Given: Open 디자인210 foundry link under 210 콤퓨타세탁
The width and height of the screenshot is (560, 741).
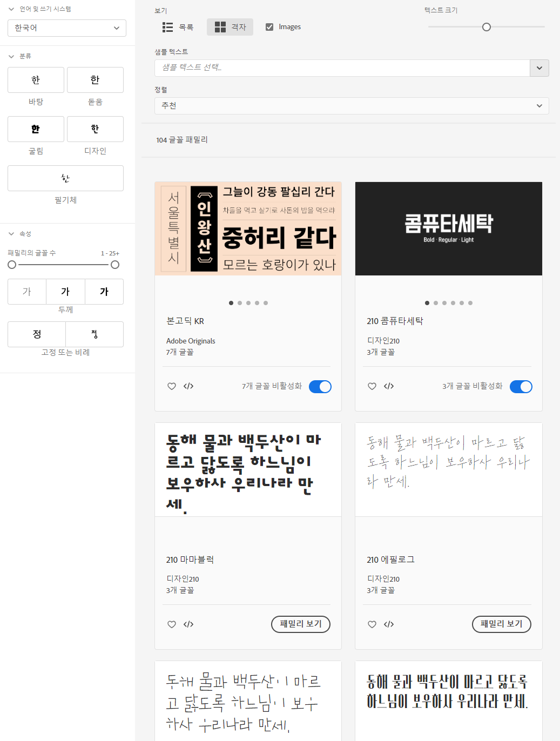Looking at the screenshot, I should [383, 341].
